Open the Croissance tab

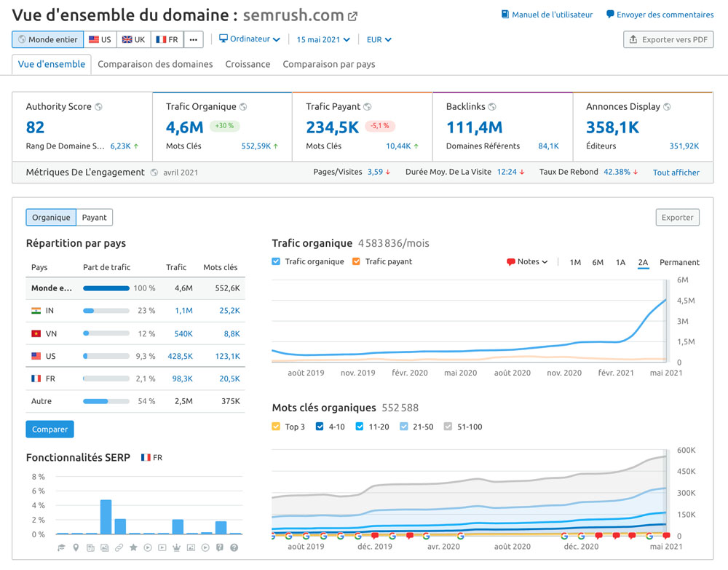pyautogui.click(x=248, y=64)
